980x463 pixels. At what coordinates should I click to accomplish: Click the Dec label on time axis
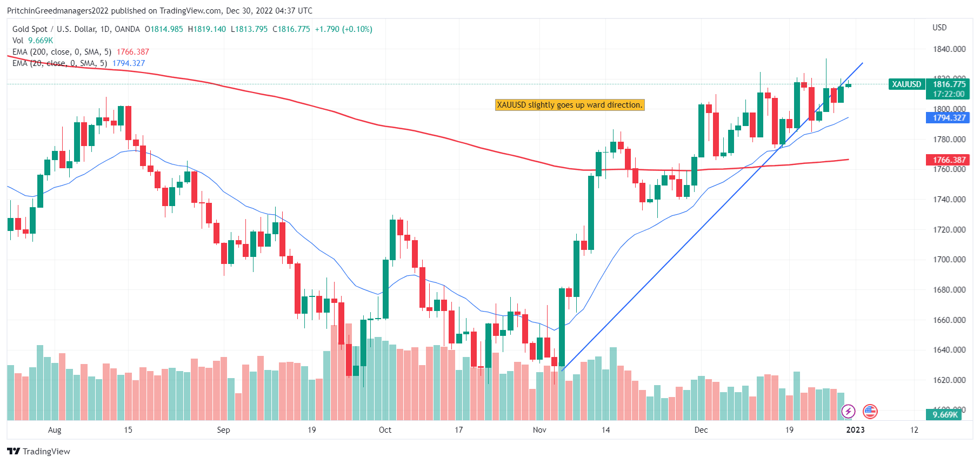(x=701, y=430)
